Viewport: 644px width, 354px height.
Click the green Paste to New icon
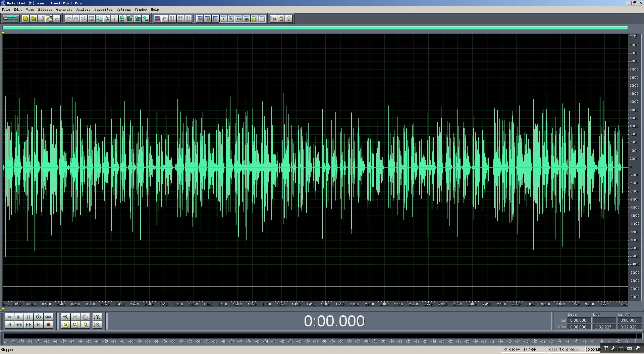pyautogui.click(x=122, y=18)
